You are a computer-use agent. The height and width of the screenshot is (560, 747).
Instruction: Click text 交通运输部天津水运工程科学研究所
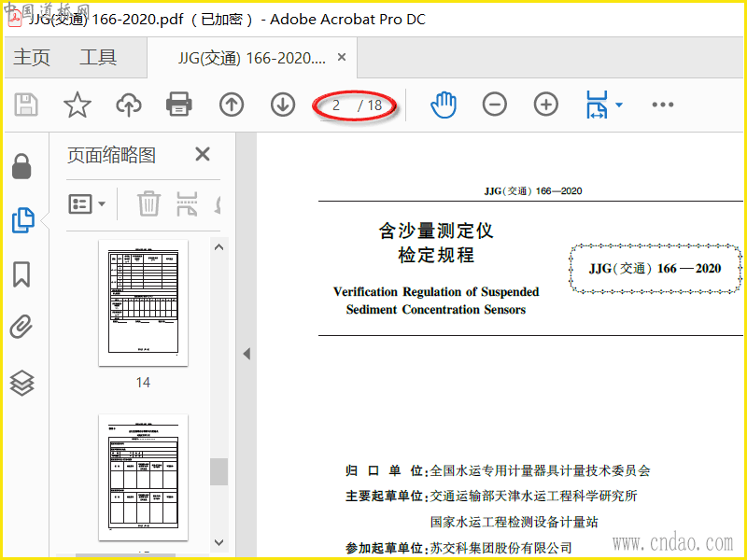(x=533, y=496)
